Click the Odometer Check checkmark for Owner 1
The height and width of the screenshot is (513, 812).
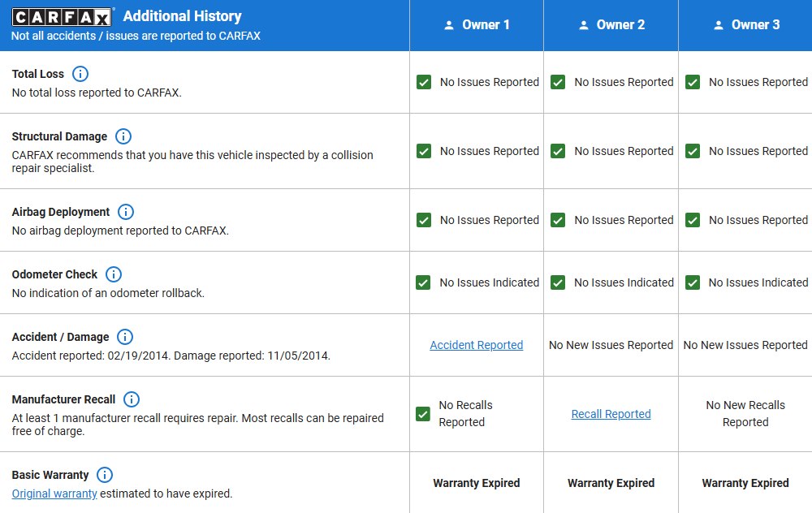(423, 282)
